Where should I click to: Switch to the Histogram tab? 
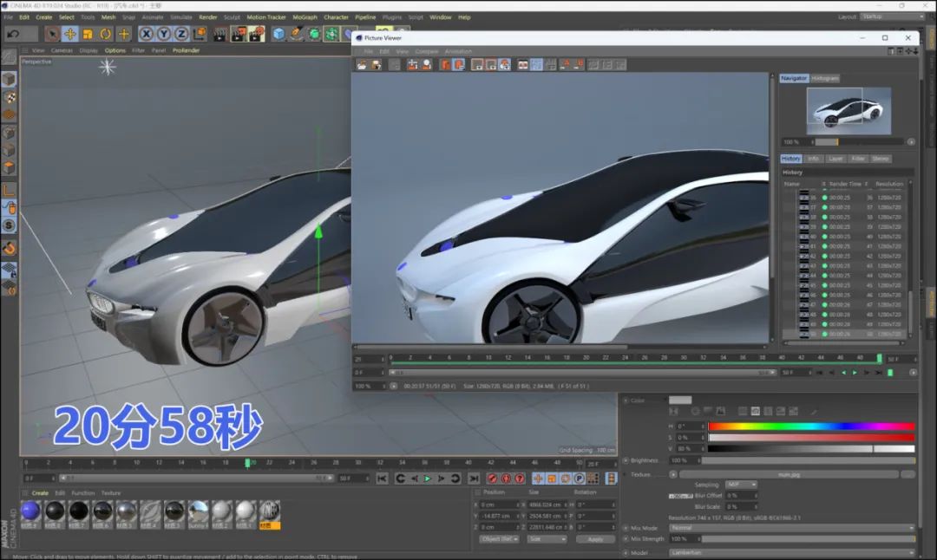pos(825,78)
